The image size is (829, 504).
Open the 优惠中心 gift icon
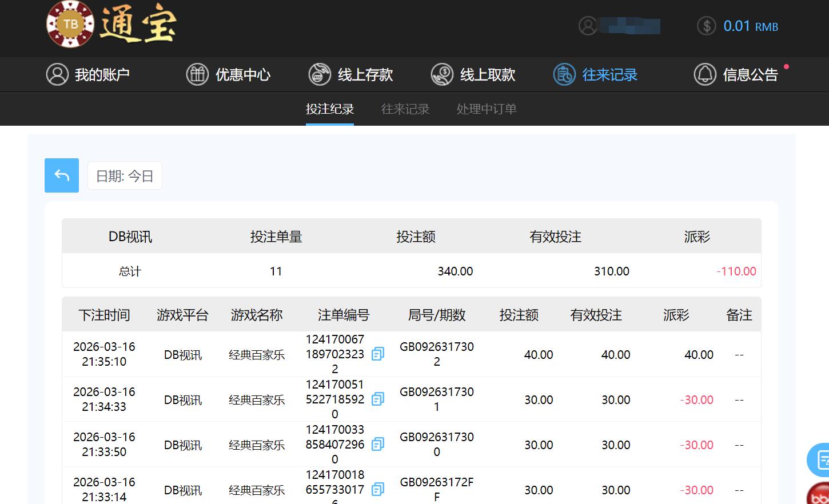tap(197, 74)
